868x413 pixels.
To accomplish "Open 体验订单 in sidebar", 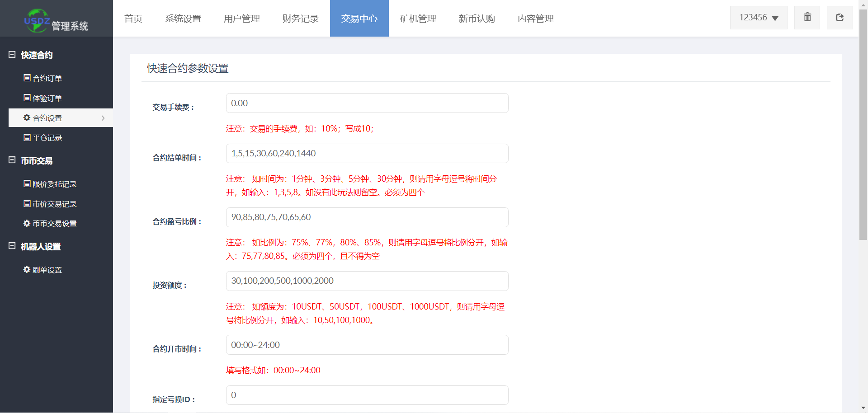I will 47,98.
